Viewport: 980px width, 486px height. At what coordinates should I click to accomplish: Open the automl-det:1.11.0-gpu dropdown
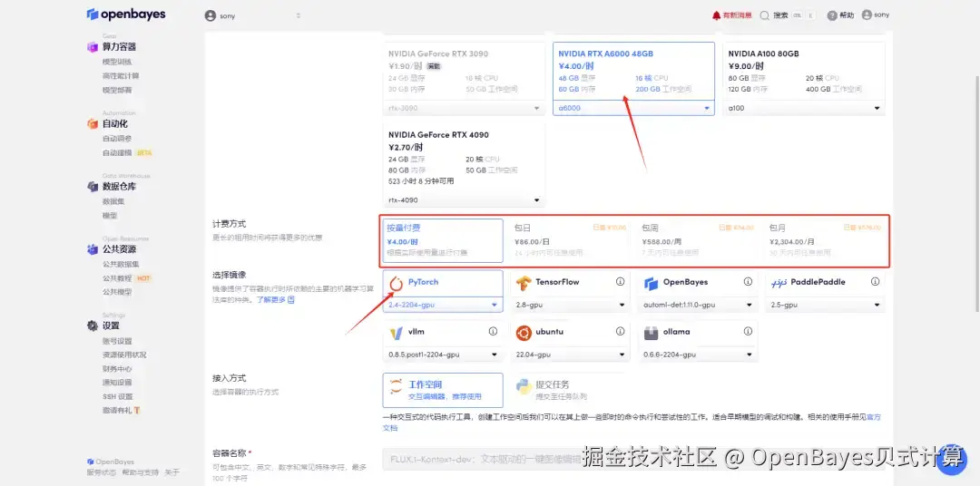coord(698,305)
